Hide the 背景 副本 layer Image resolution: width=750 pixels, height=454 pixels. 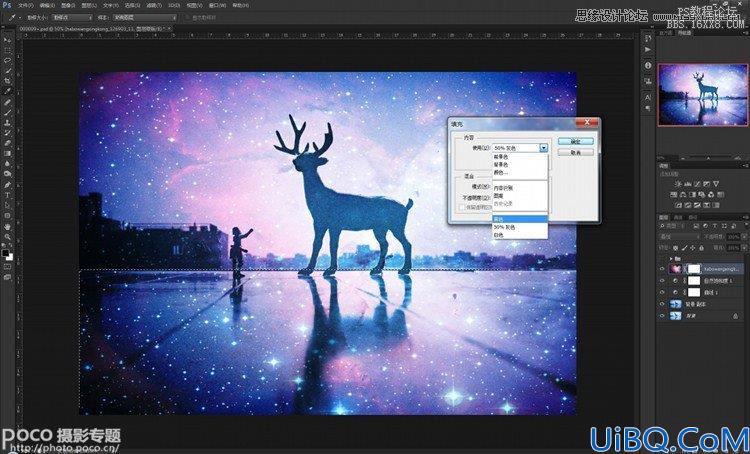click(662, 304)
